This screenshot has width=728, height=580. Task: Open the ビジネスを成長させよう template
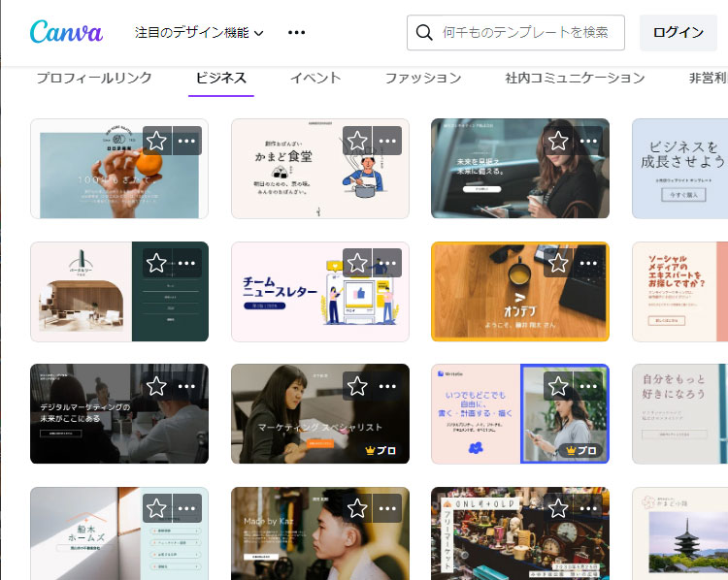tap(679, 169)
